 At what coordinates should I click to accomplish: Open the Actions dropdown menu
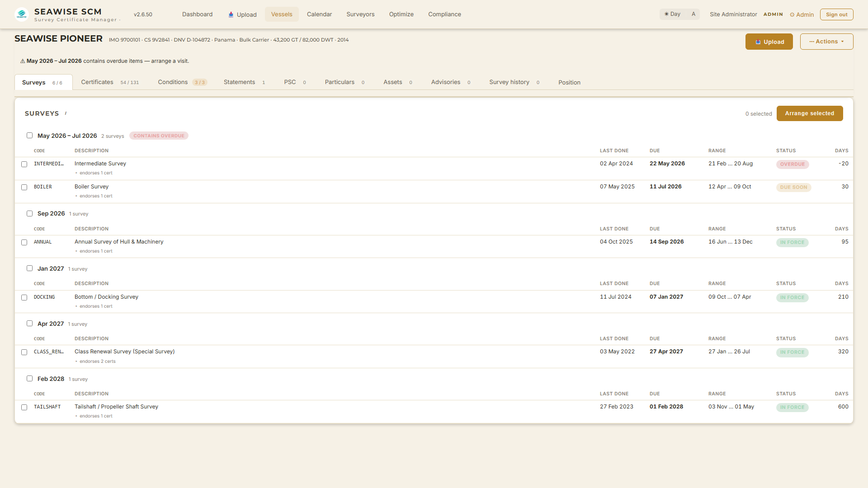pyautogui.click(x=826, y=42)
